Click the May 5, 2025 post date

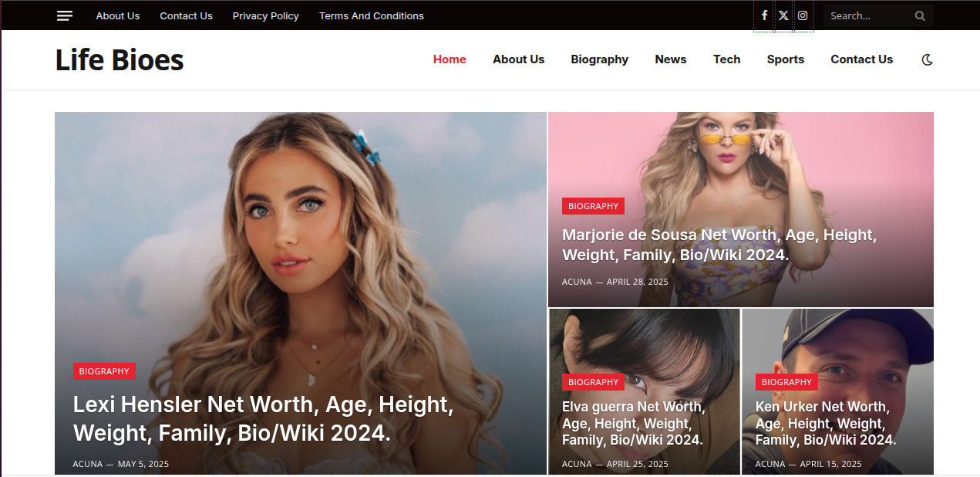[143, 464]
